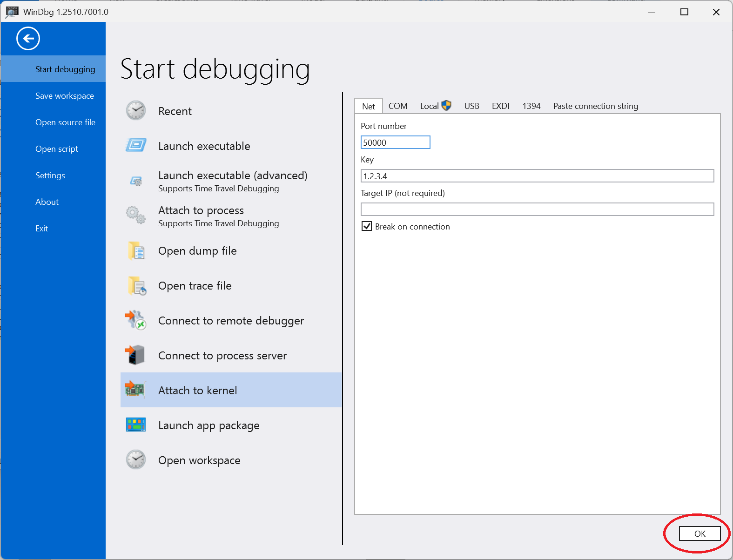Viewport: 733px width, 560px height.
Task: Click the Attach to kernel circuit board icon
Action: point(135,389)
